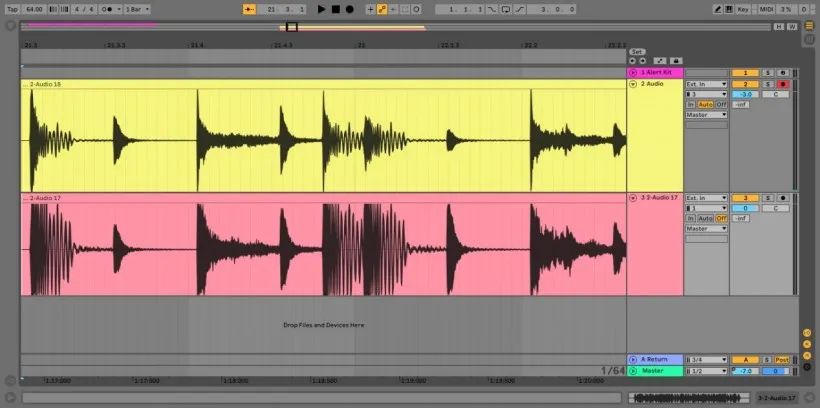Select the 4 / 4 time signature field
Image resolution: width=820 pixels, height=408 pixels.
click(83, 9)
